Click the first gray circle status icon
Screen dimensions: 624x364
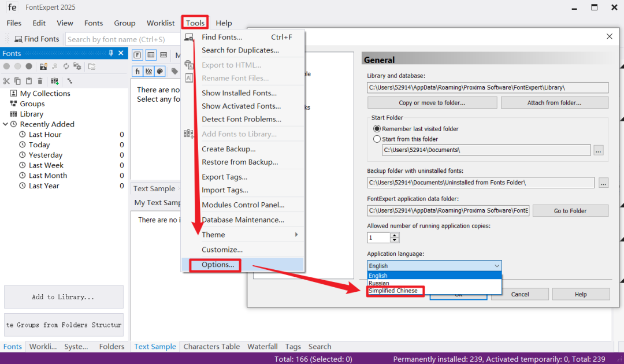pos(6,66)
